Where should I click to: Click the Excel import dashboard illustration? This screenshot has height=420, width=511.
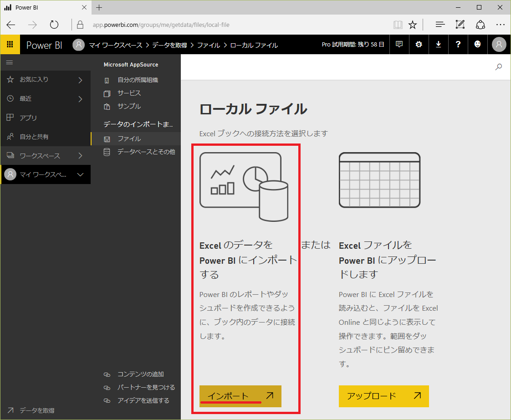coord(244,187)
